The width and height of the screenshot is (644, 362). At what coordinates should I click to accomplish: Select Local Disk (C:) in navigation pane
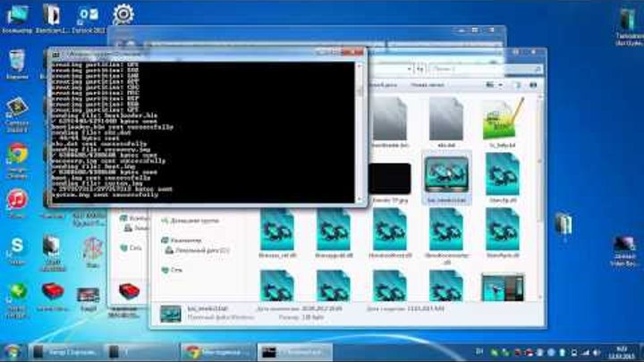click(193, 252)
